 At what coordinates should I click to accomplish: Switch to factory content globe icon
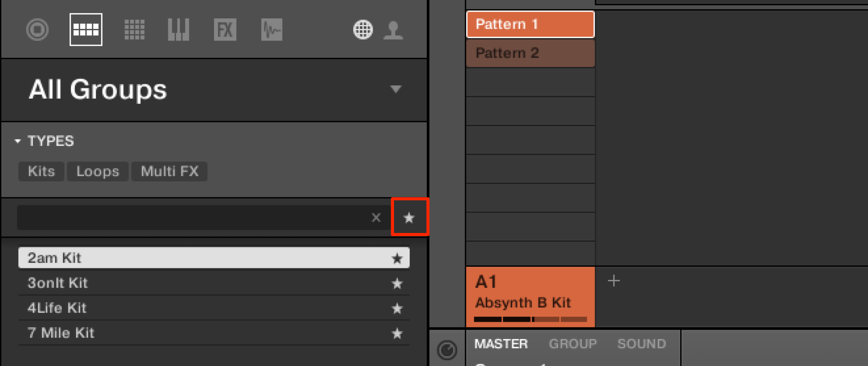click(363, 30)
